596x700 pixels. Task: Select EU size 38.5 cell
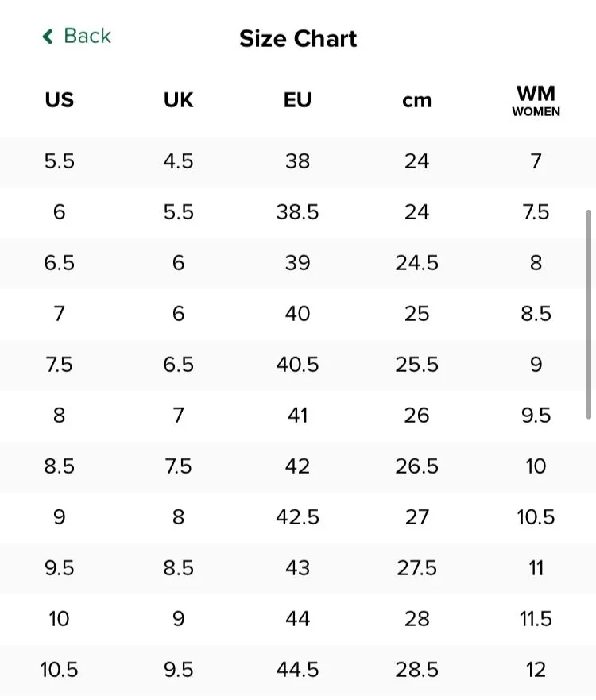point(297,212)
